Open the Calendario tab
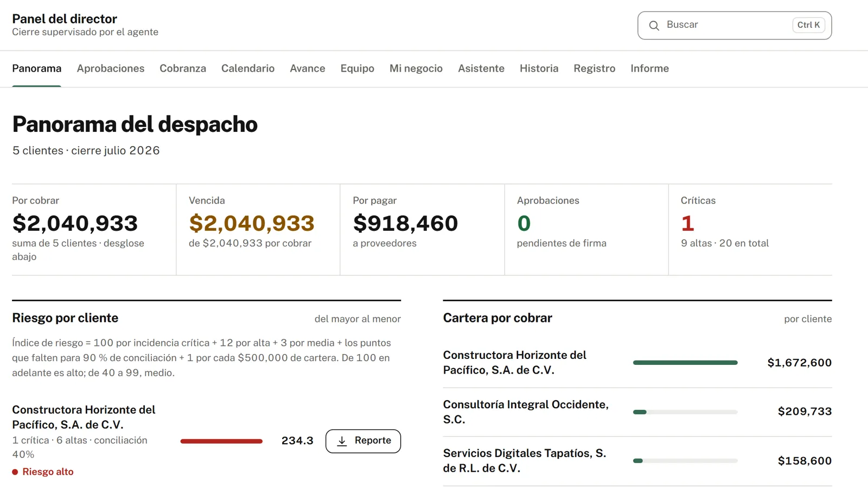Viewport: 868px width, 487px height. coord(248,68)
